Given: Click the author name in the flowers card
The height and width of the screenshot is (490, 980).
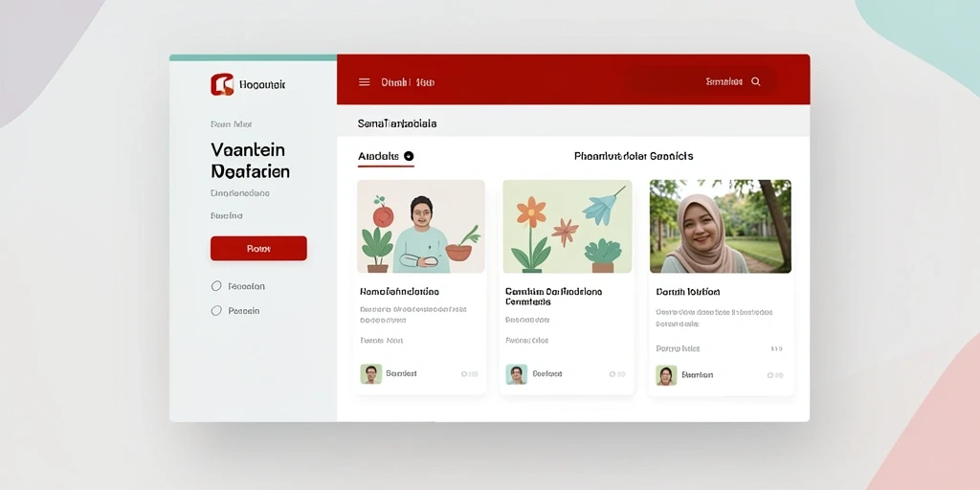Looking at the screenshot, I should click(546, 374).
